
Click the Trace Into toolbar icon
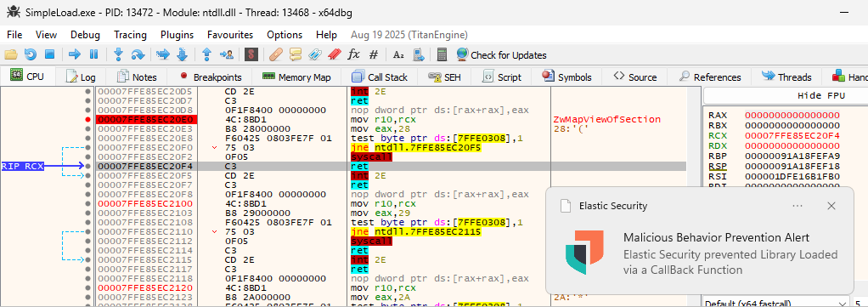[x=163, y=55]
